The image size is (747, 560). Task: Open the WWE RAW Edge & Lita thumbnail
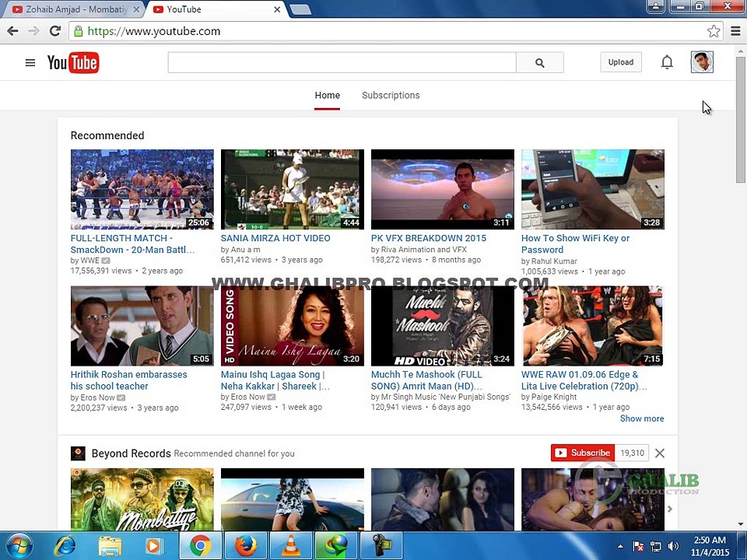(x=593, y=326)
